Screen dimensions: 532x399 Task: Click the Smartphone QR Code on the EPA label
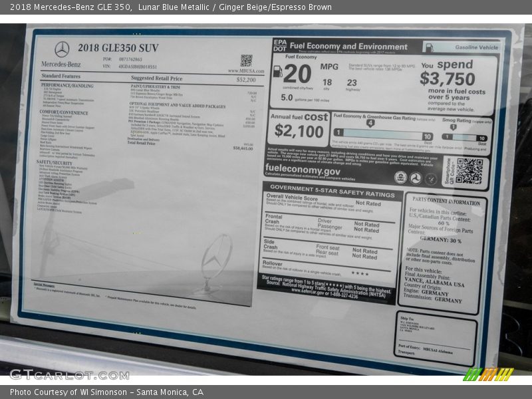[469, 171]
